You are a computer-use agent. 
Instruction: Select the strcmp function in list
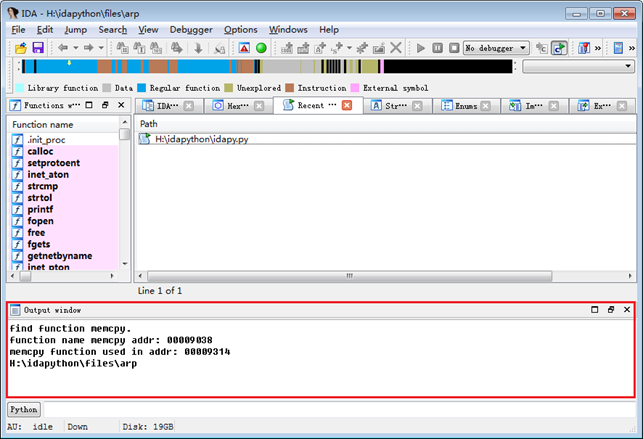[x=43, y=186]
